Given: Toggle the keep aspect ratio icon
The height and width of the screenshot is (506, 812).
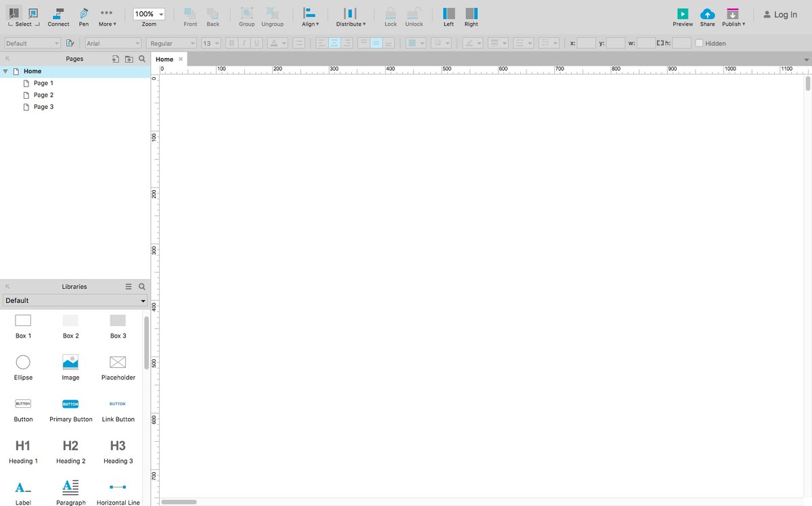Looking at the screenshot, I should [660, 43].
